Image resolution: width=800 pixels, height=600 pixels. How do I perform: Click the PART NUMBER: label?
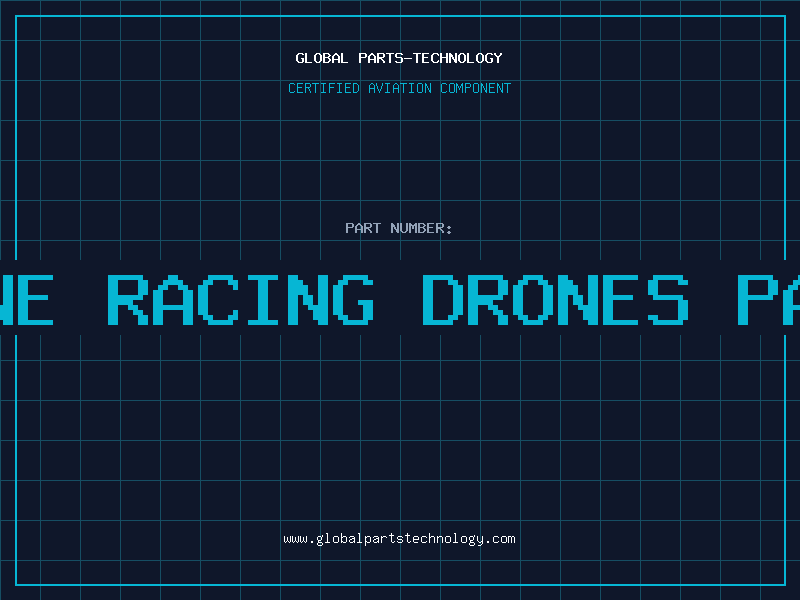point(399,228)
